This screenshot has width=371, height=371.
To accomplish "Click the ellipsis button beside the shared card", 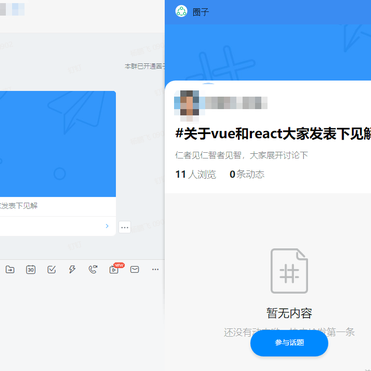I will (x=125, y=227).
